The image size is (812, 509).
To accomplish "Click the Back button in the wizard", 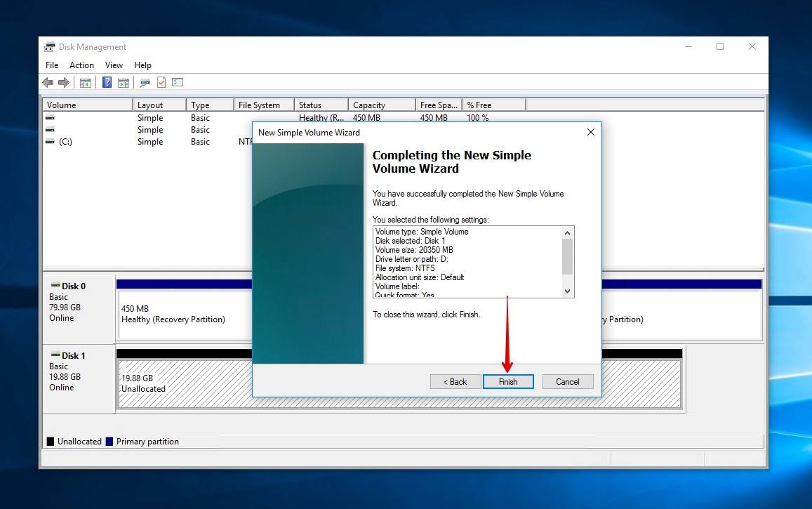I will pyautogui.click(x=455, y=381).
